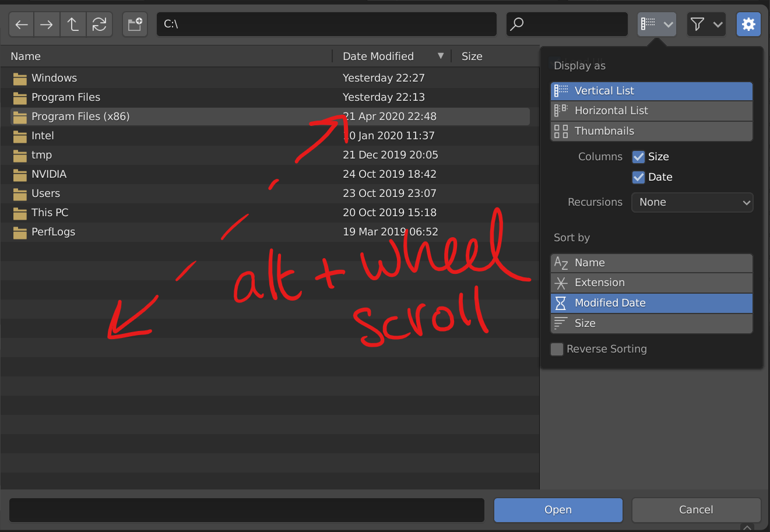This screenshot has width=770, height=532.
Task: Open the Recursions None dropdown
Action: pyautogui.click(x=692, y=202)
